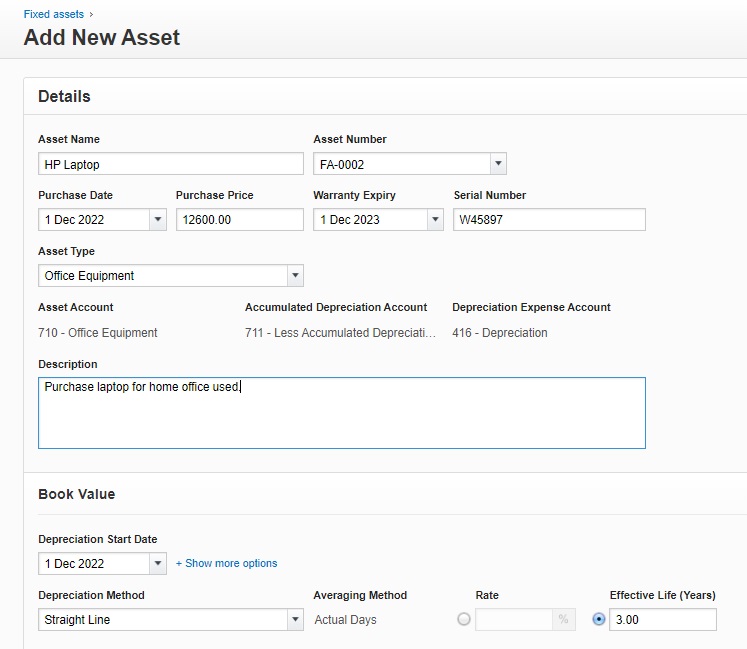Expand the Asset Type dropdown arrow

click(295, 276)
